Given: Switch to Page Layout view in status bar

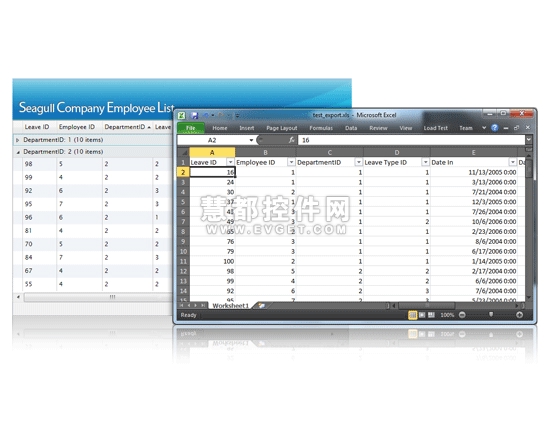Looking at the screenshot, I should 422,315.
